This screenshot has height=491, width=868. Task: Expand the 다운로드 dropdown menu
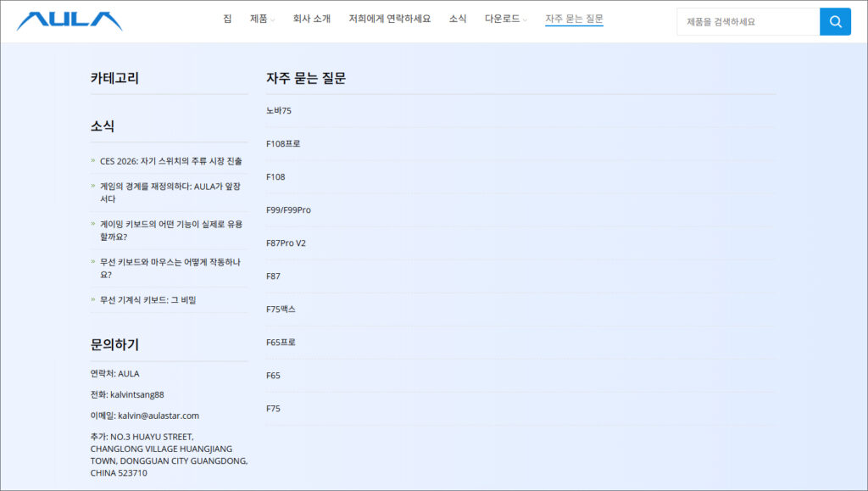[x=505, y=19]
